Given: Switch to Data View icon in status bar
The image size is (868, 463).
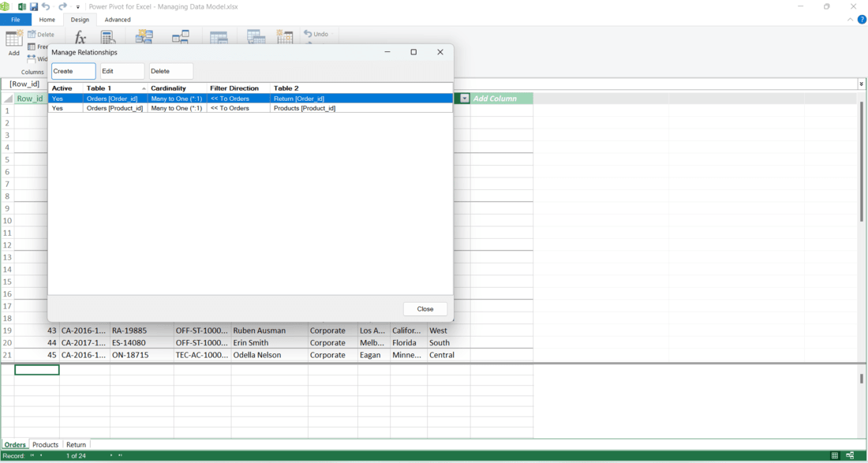Looking at the screenshot, I should pyautogui.click(x=835, y=456).
